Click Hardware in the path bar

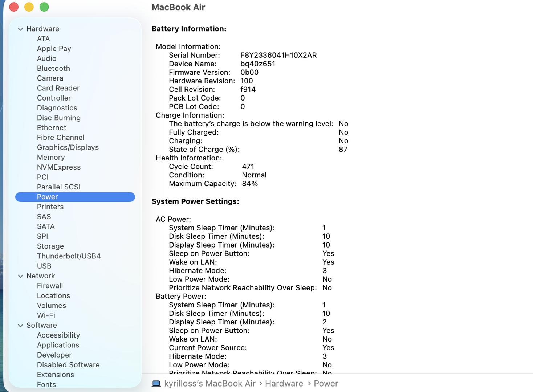pos(284,384)
